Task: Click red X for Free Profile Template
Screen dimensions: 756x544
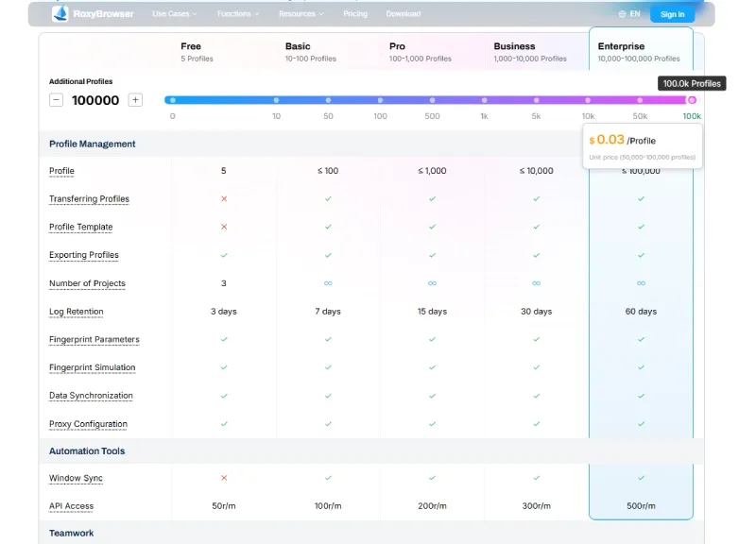Action: (x=224, y=227)
